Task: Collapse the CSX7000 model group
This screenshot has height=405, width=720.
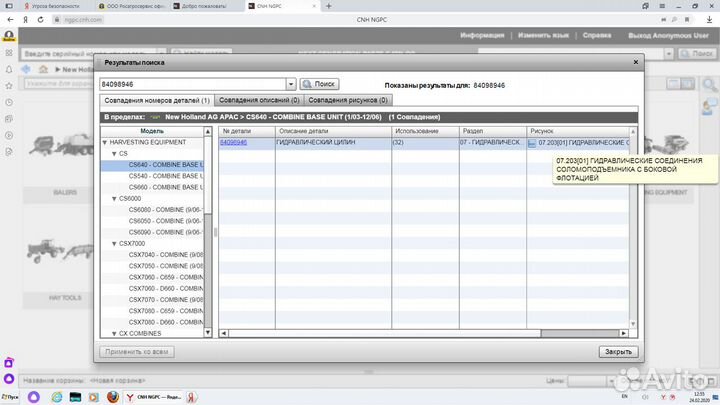Action: pos(113,243)
